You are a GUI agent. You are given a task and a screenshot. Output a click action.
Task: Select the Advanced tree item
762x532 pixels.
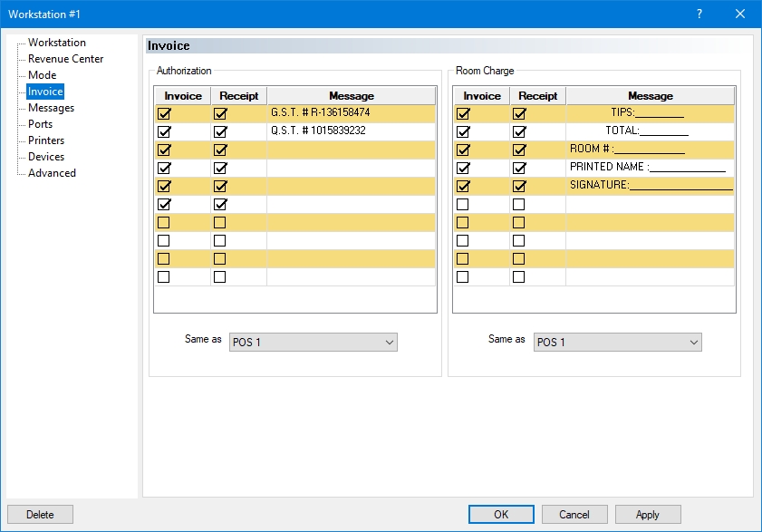52,173
